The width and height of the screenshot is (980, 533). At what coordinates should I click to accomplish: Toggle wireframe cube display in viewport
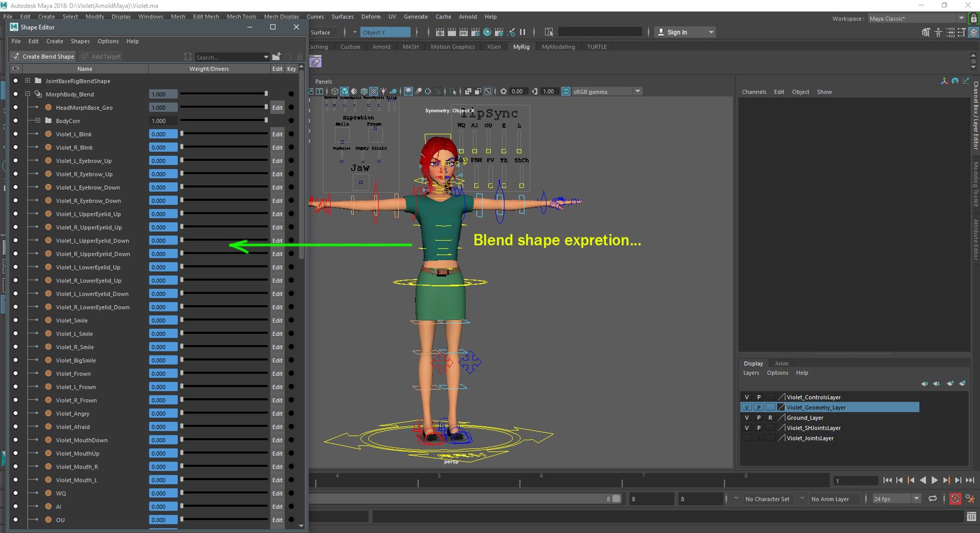point(335,91)
